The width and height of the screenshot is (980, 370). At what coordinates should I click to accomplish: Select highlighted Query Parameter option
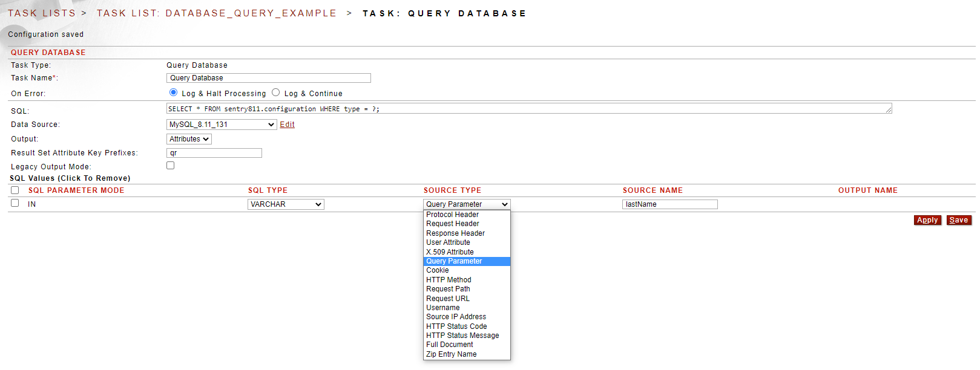(x=467, y=261)
